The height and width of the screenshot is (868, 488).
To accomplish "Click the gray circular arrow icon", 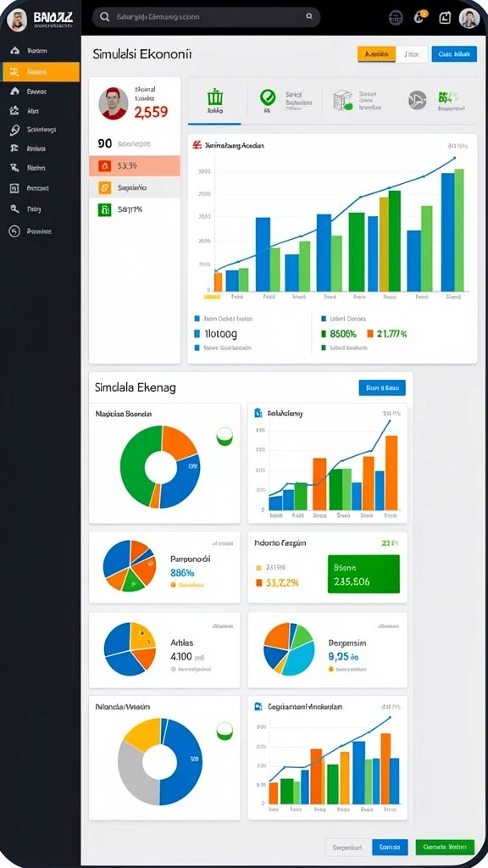I will pyautogui.click(x=417, y=100).
